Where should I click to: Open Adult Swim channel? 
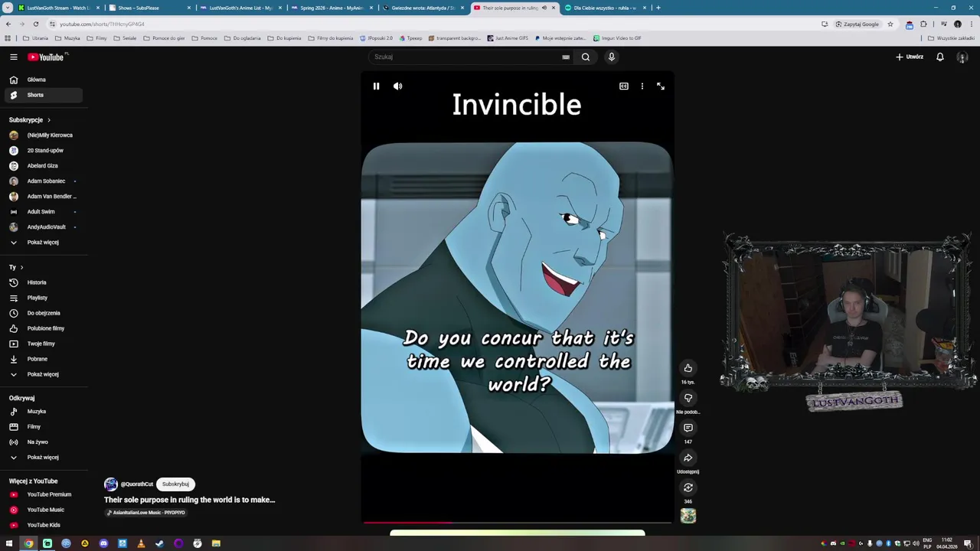pyautogui.click(x=44, y=212)
